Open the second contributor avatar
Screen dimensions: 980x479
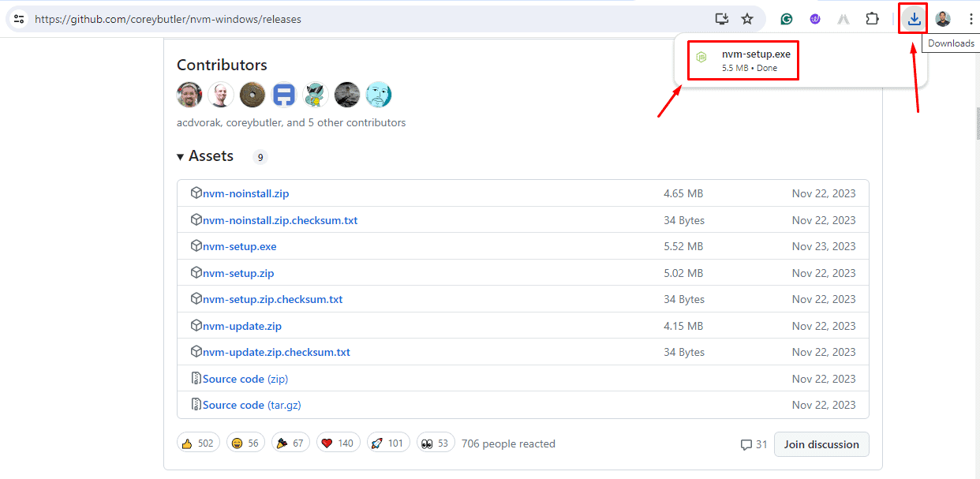coord(221,95)
